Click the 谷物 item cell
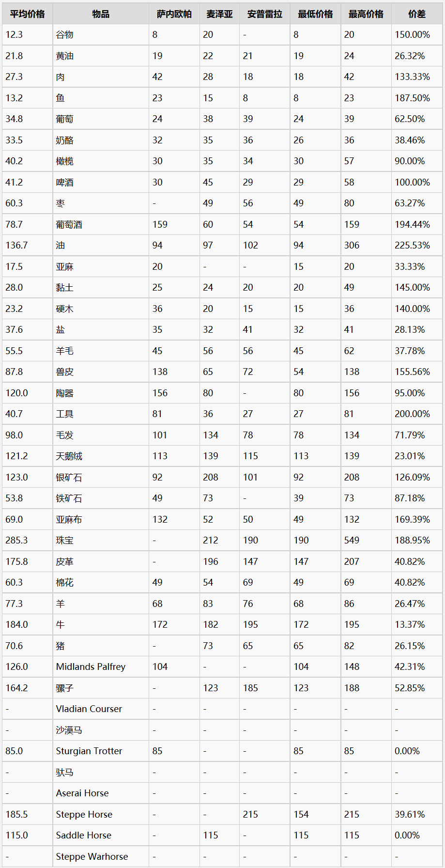This screenshot has height=868, width=445. point(101,35)
